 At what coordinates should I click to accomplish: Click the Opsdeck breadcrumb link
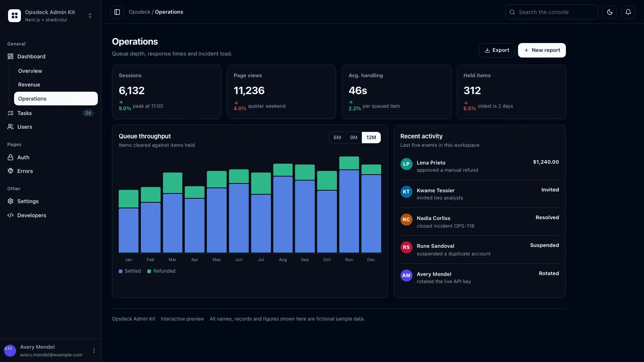[140, 12]
